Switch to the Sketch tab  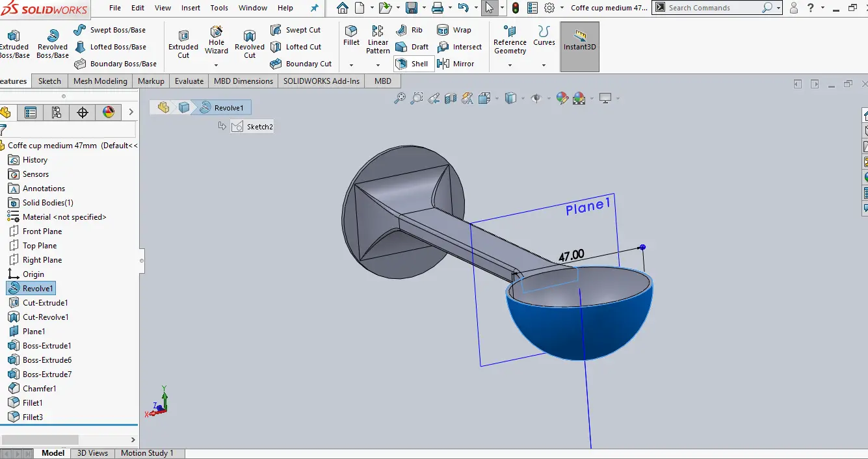pyautogui.click(x=49, y=81)
